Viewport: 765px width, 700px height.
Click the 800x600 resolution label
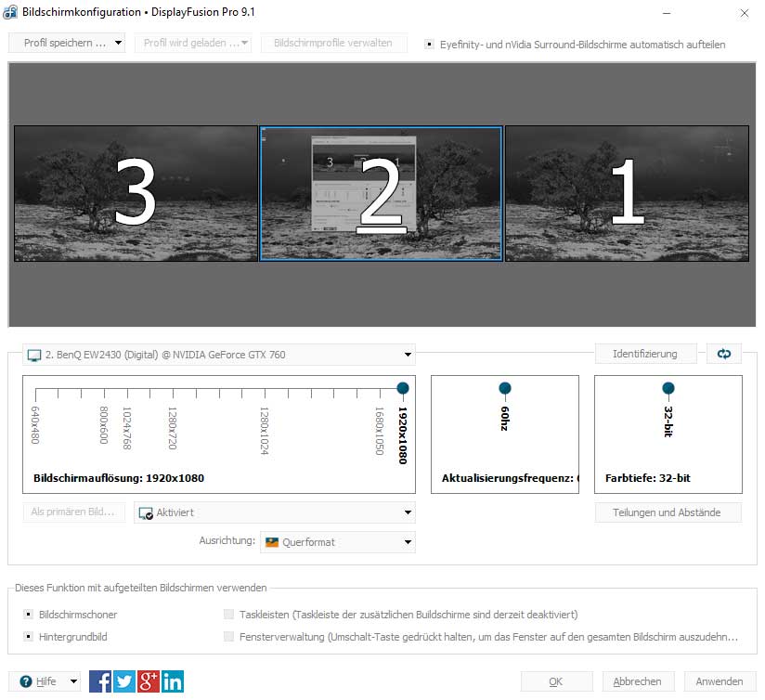(x=103, y=425)
